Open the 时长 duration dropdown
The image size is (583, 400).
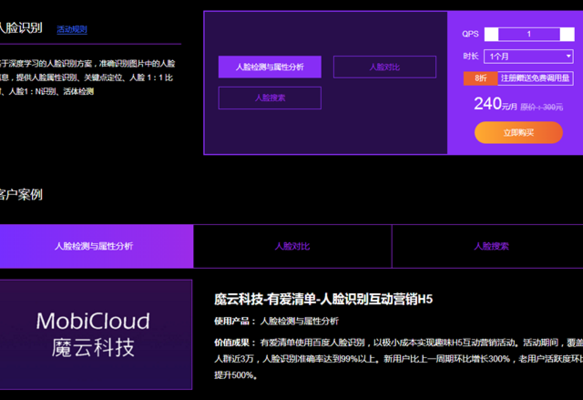(528, 57)
